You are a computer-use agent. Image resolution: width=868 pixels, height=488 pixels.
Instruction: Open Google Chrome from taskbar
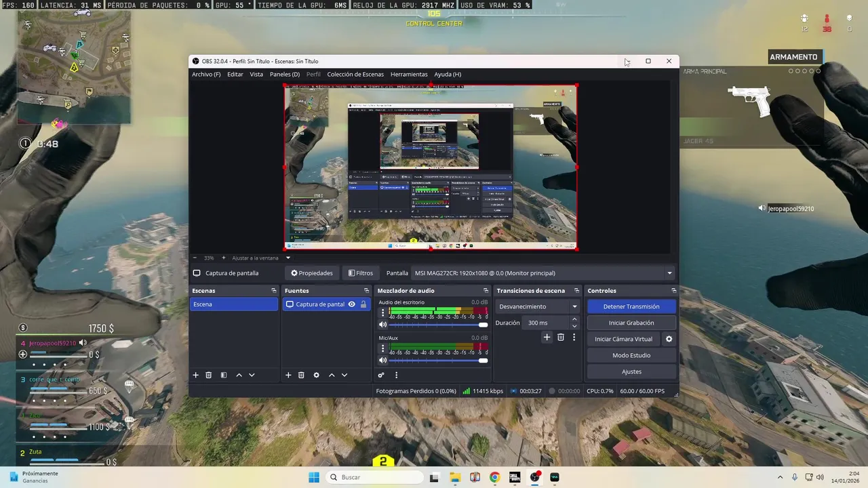(495, 477)
